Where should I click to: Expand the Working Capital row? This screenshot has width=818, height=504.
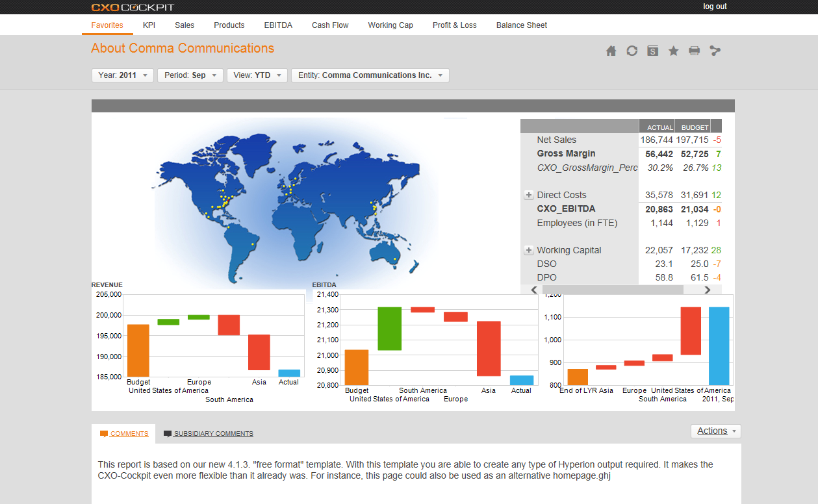pyautogui.click(x=529, y=250)
